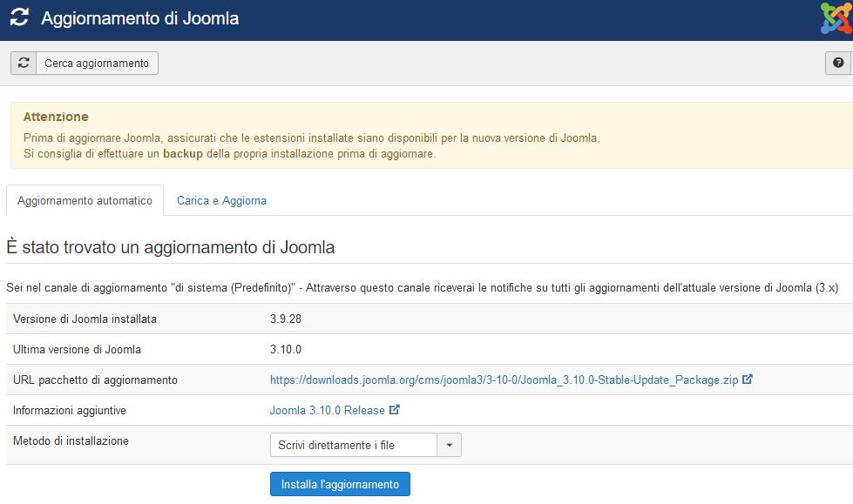Click the help icon on the dark toolbar
The width and height of the screenshot is (853, 504).
pos(839,63)
